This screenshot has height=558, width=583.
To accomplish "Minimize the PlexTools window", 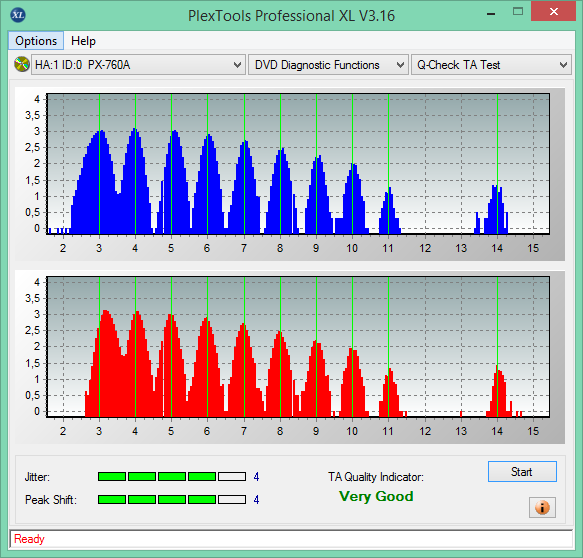I will (x=491, y=14).
